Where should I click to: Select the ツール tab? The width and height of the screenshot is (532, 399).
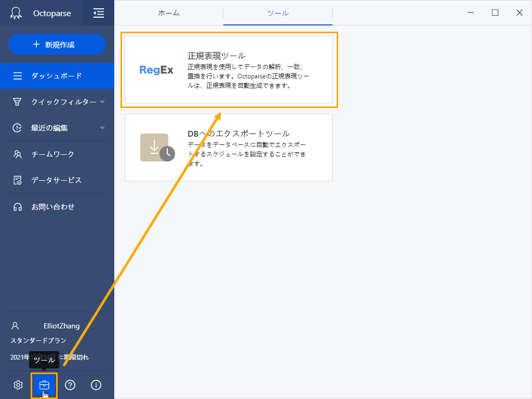[278, 13]
